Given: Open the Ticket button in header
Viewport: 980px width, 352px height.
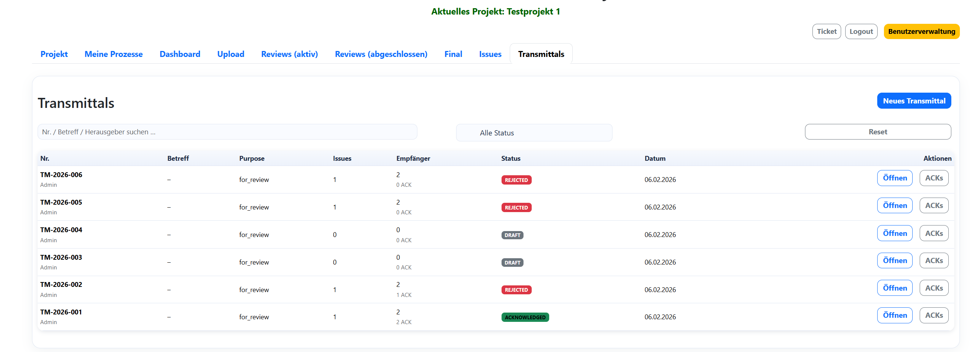Looking at the screenshot, I should [x=826, y=32].
